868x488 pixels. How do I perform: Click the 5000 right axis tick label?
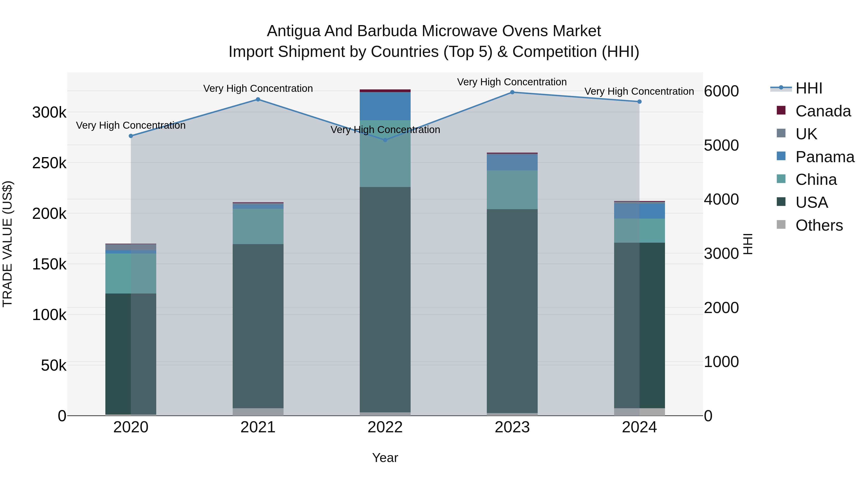click(x=721, y=146)
